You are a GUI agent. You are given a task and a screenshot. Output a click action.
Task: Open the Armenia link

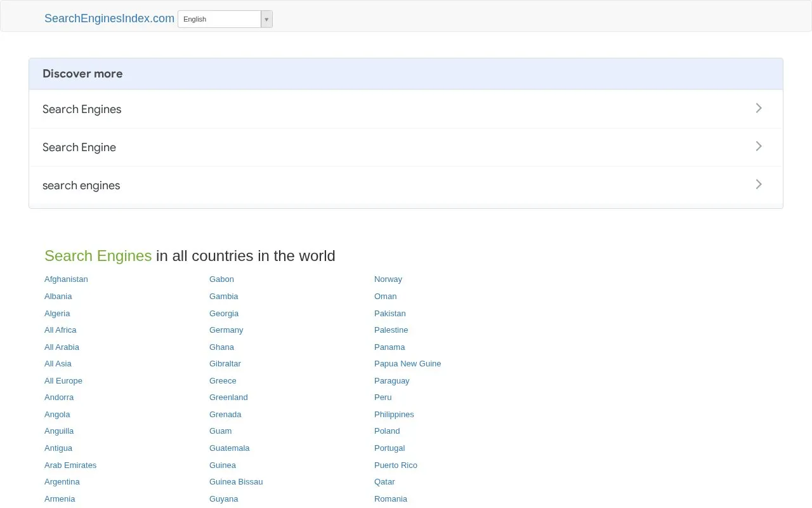point(60,499)
